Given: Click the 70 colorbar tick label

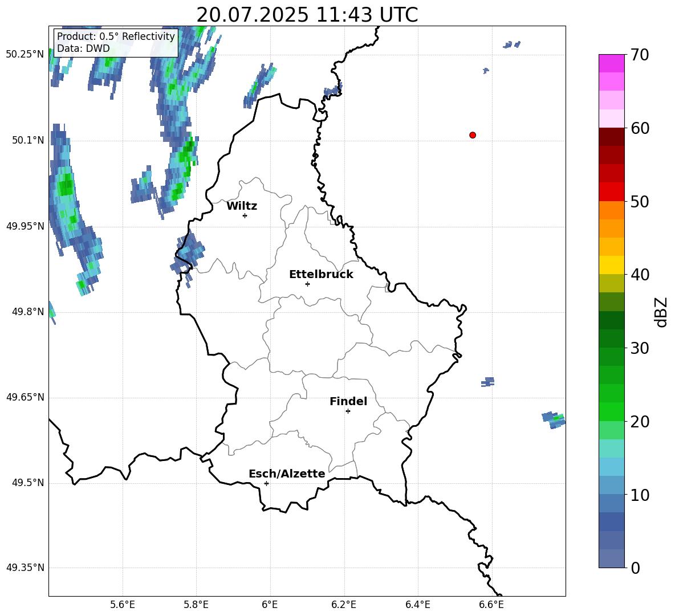Looking at the screenshot, I should click(x=640, y=55).
